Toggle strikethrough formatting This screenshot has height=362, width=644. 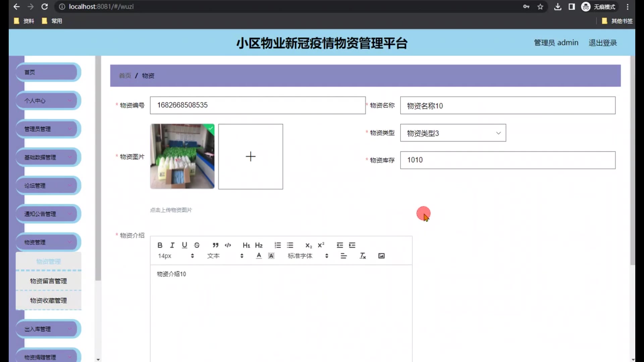coord(197,245)
